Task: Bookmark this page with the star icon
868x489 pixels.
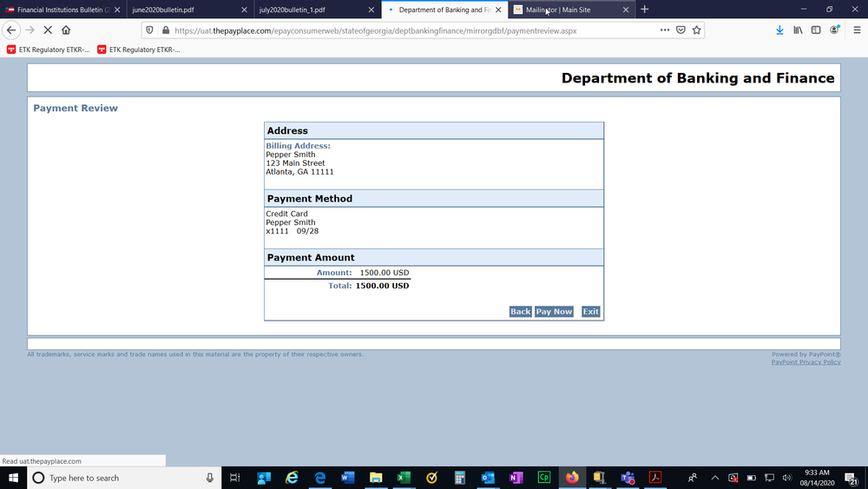Action: pyautogui.click(x=696, y=30)
